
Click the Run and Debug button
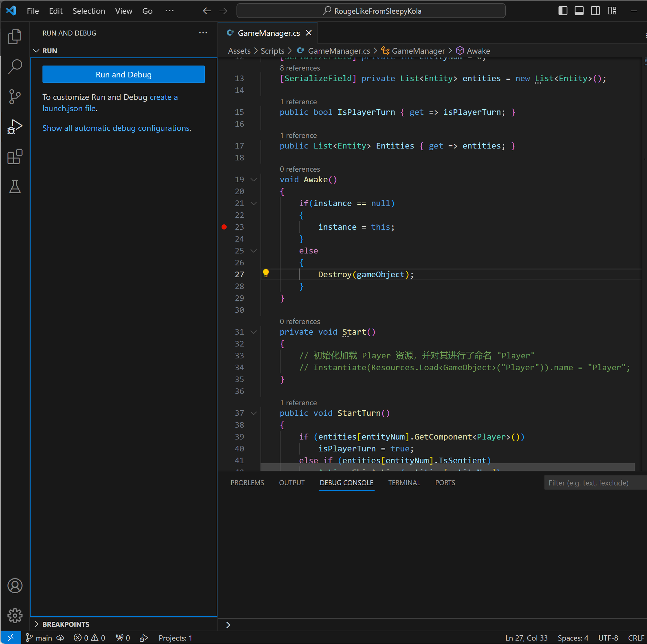(x=123, y=74)
